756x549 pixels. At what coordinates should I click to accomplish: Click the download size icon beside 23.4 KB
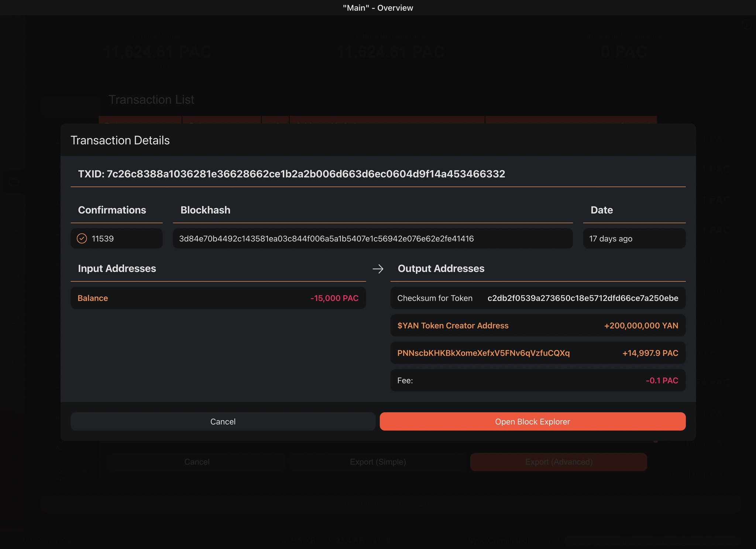coord(328,540)
